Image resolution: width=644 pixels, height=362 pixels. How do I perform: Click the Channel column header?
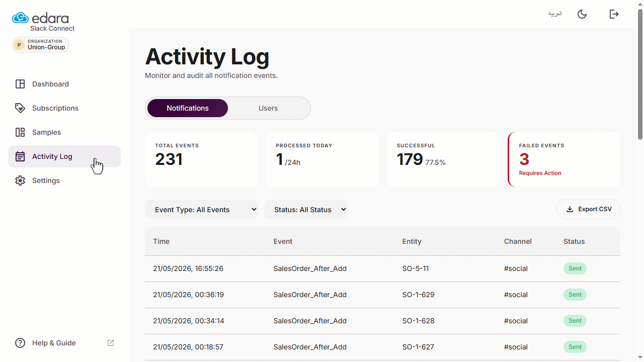(x=518, y=241)
